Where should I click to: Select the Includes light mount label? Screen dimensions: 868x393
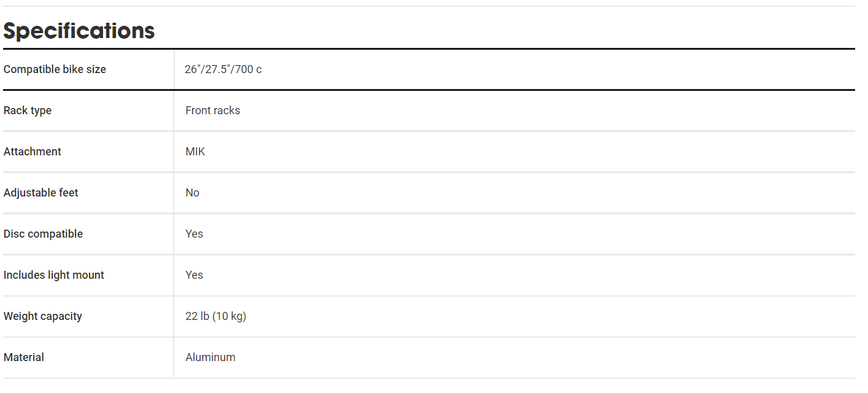tap(54, 275)
